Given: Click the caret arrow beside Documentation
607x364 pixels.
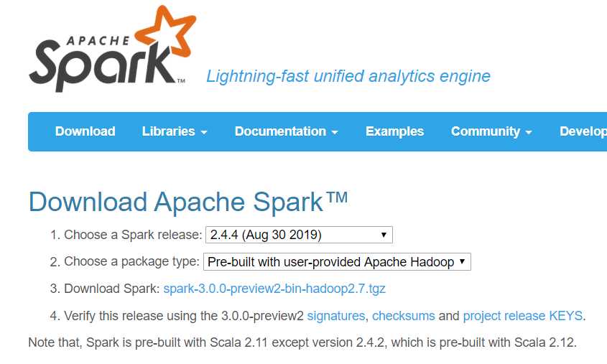Looking at the screenshot, I should coord(335,133).
